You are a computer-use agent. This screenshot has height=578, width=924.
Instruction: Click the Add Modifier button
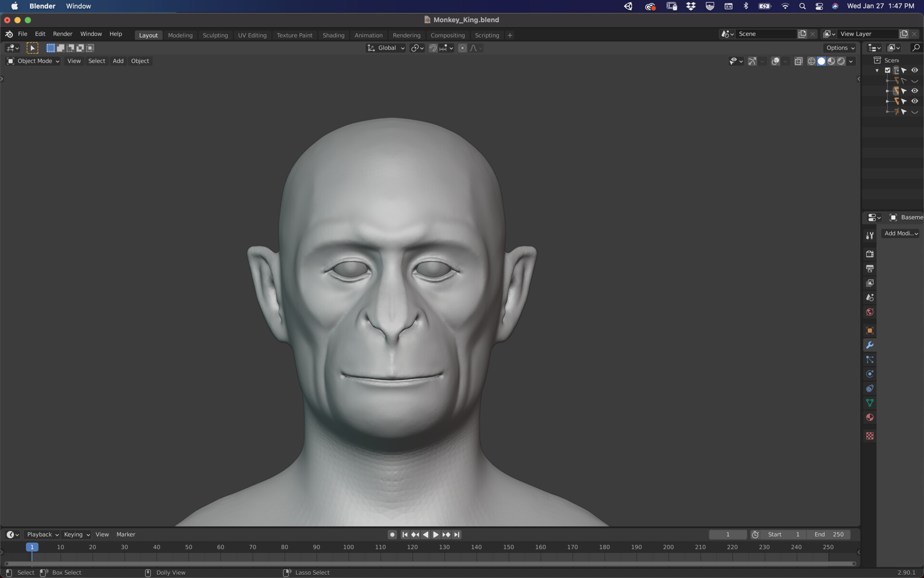click(x=900, y=233)
